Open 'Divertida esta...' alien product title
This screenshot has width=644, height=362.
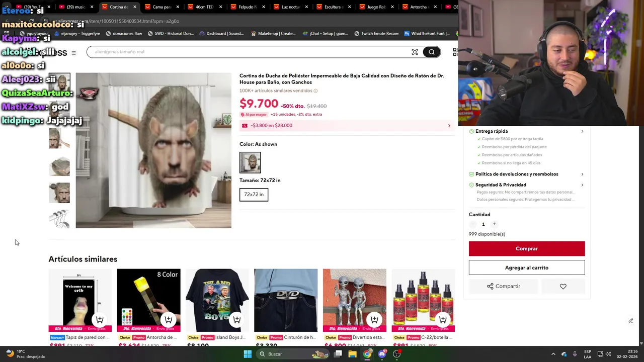pyautogui.click(x=368, y=337)
